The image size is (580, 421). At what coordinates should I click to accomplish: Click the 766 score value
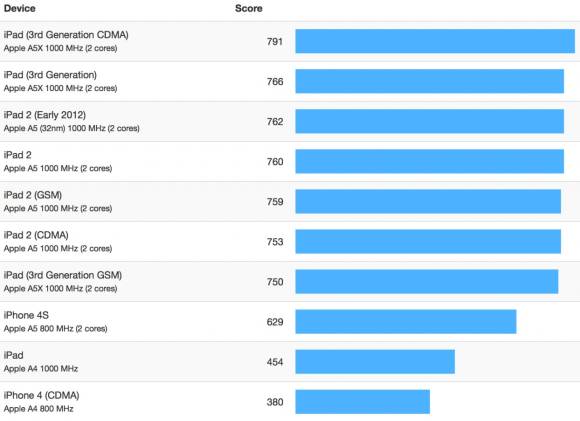(x=275, y=81)
